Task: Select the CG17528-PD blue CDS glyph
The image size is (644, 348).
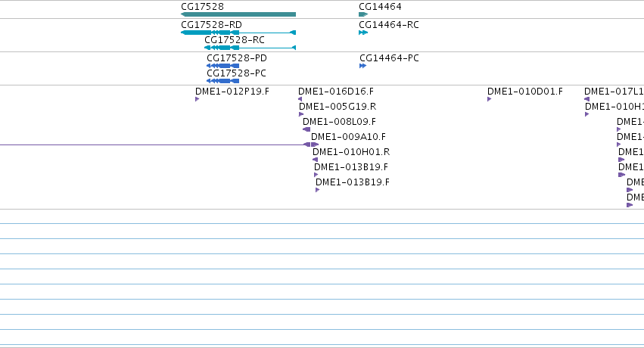Action: pos(222,66)
